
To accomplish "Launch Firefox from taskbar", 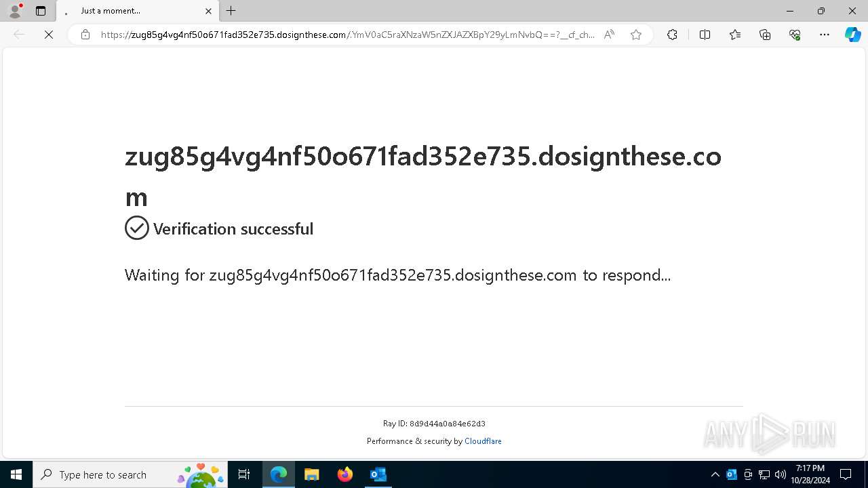I will pyautogui.click(x=345, y=474).
